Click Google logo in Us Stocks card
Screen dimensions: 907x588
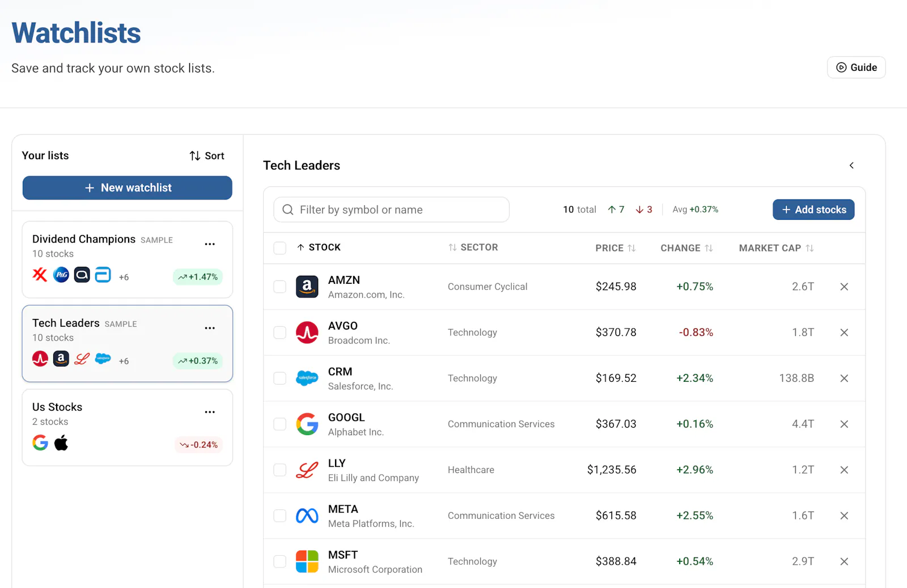(40, 443)
